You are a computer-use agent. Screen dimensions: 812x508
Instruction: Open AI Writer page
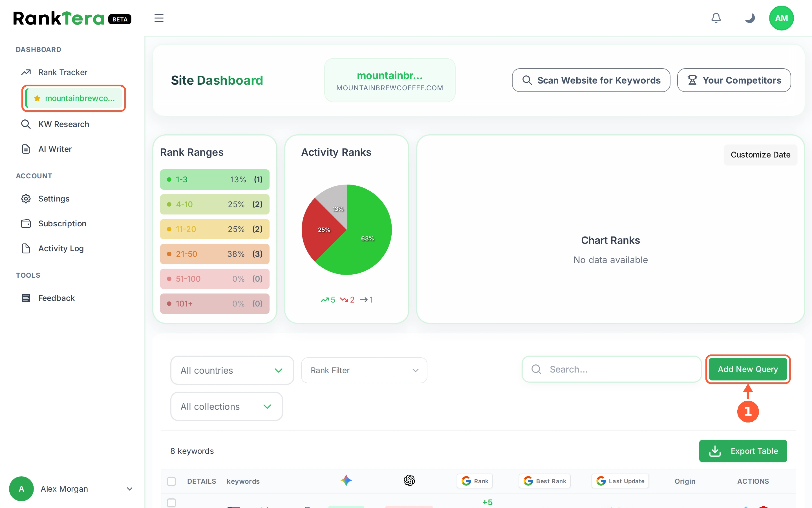click(55, 149)
